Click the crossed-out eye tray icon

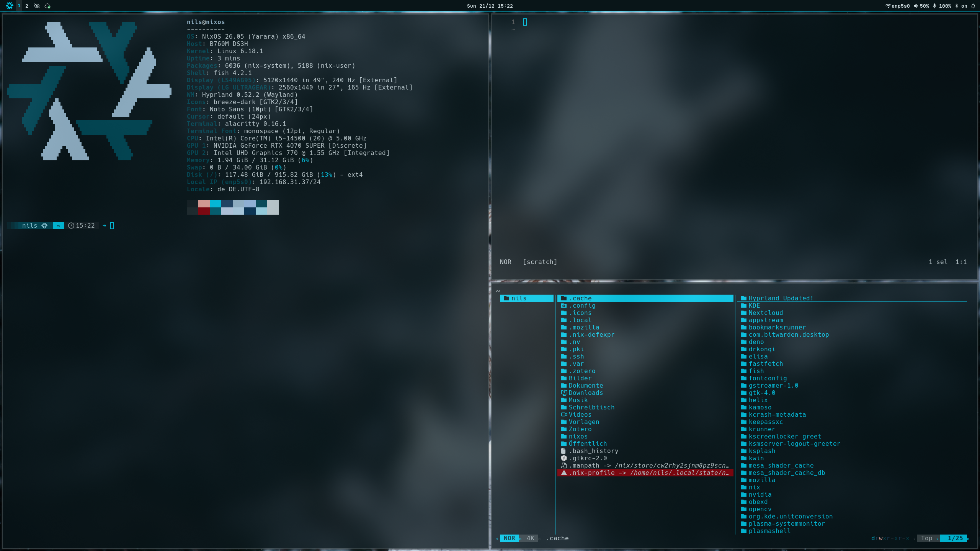37,6
